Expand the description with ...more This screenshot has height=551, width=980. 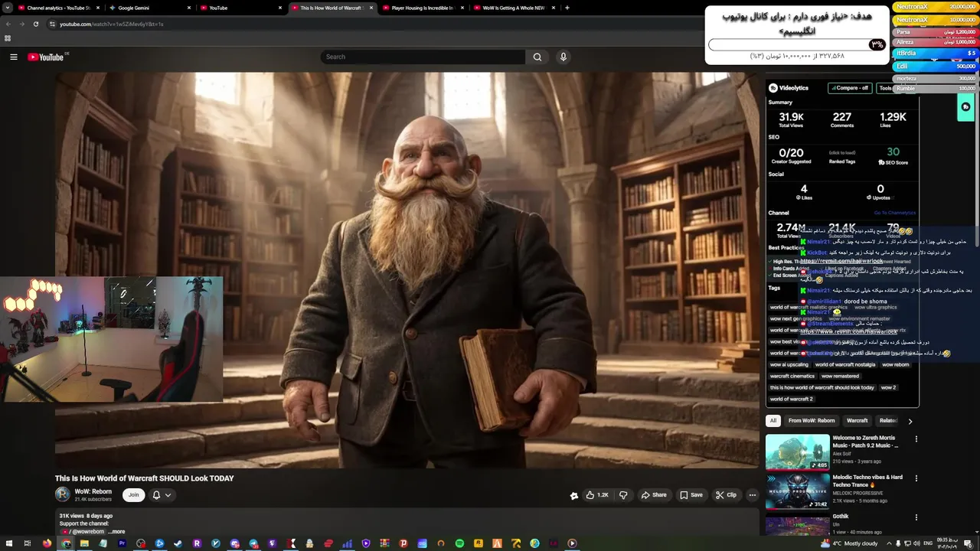tap(116, 531)
